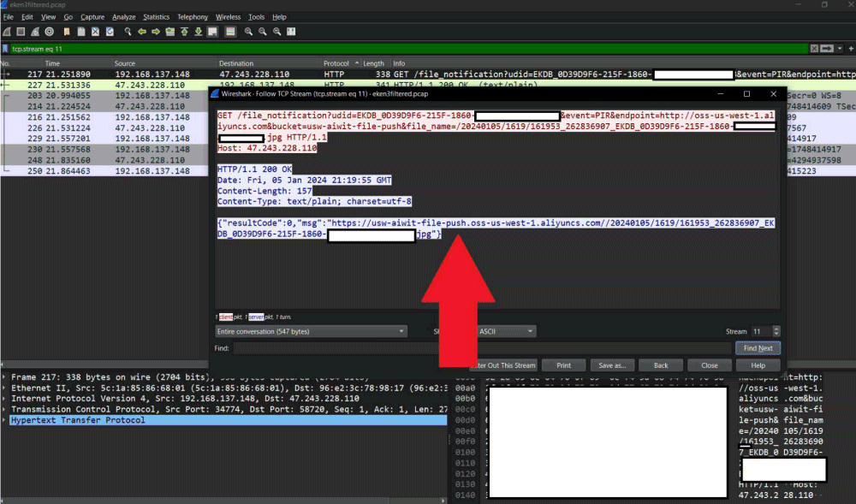Select packet 203 in the packet list
856x504 pixels.
104,96
